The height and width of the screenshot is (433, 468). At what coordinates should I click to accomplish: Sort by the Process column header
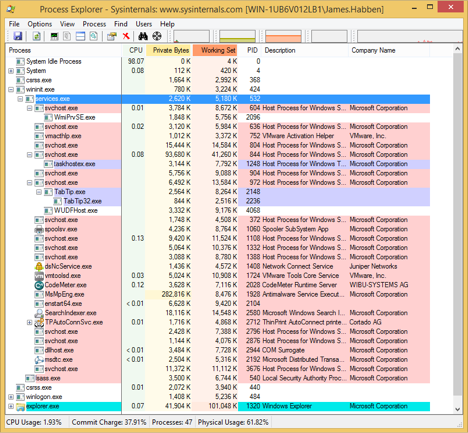64,50
